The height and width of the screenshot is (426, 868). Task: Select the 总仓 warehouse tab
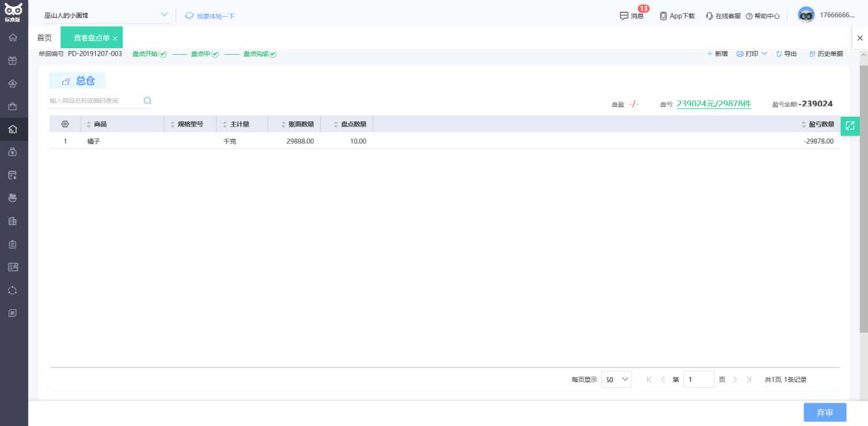click(78, 81)
